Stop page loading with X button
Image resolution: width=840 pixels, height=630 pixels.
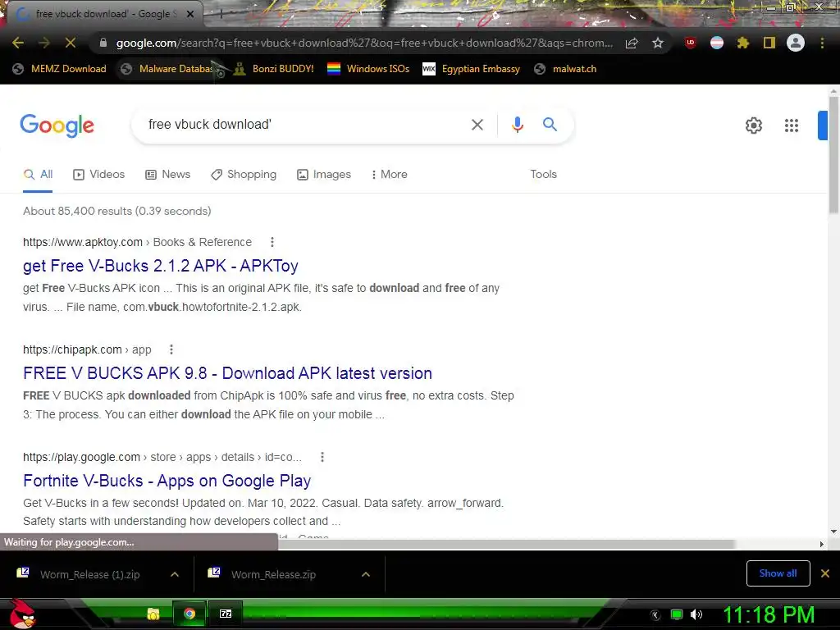point(71,43)
